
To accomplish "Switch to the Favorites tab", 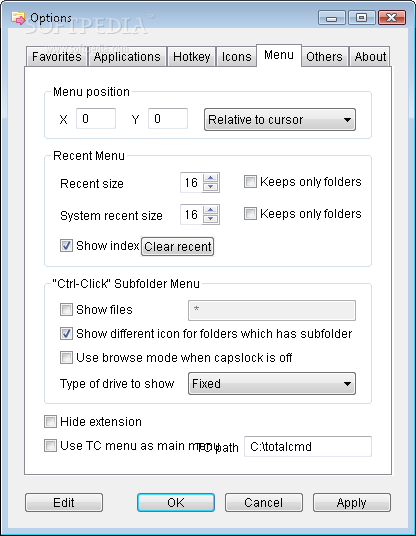I will (57, 56).
